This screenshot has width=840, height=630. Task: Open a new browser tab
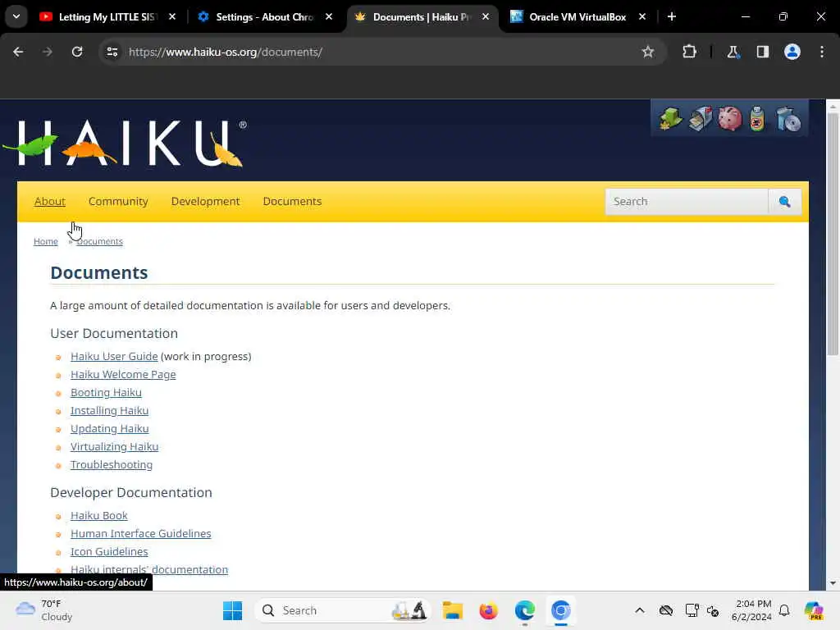point(672,16)
